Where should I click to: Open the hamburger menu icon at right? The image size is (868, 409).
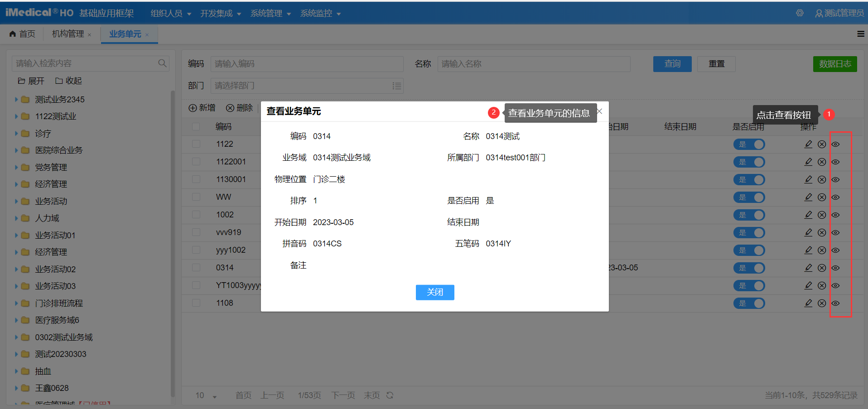tap(861, 34)
